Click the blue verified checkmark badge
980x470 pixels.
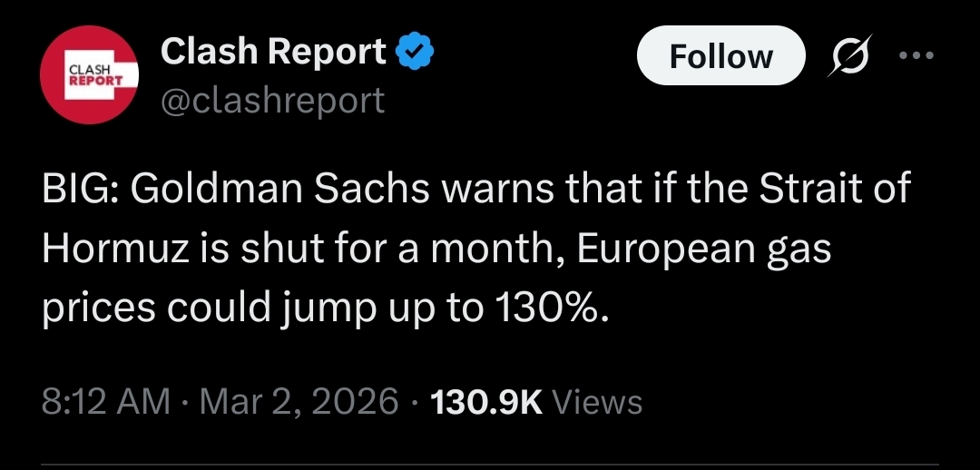pos(416,53)
